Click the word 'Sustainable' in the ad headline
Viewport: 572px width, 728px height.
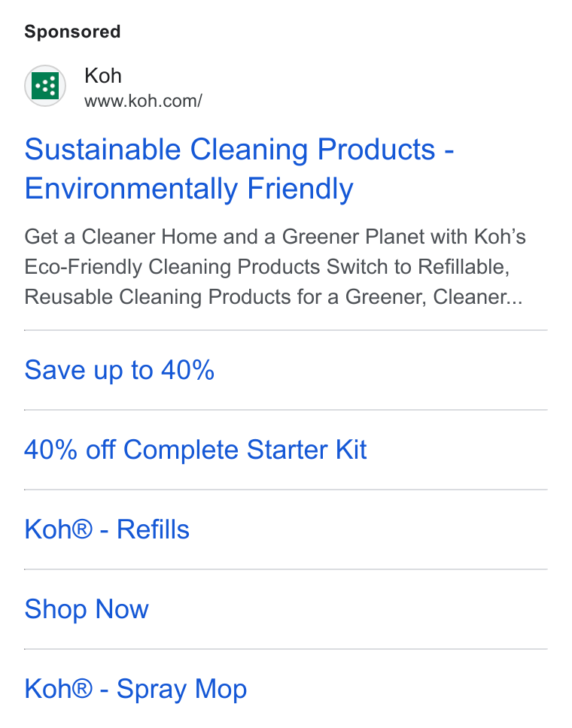(x=102, y=150)
